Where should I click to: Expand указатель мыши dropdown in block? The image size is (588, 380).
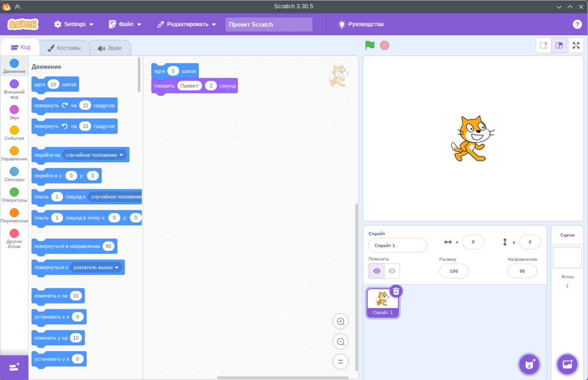pyautogui.click(x=96, y=268)
